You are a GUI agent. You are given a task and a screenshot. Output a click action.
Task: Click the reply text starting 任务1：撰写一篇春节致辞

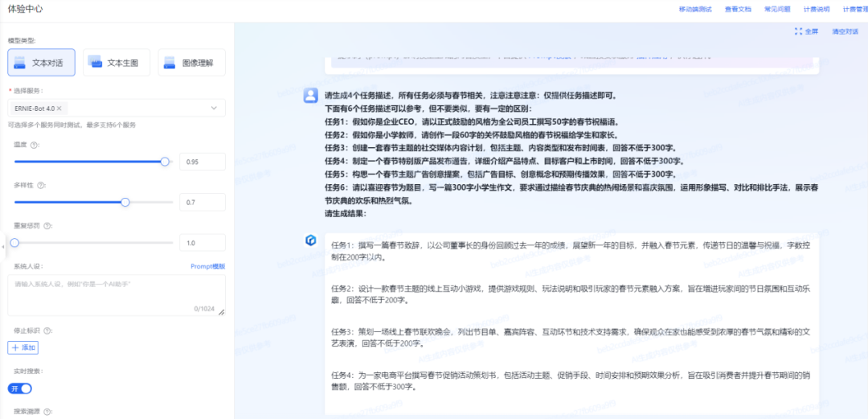569,250
